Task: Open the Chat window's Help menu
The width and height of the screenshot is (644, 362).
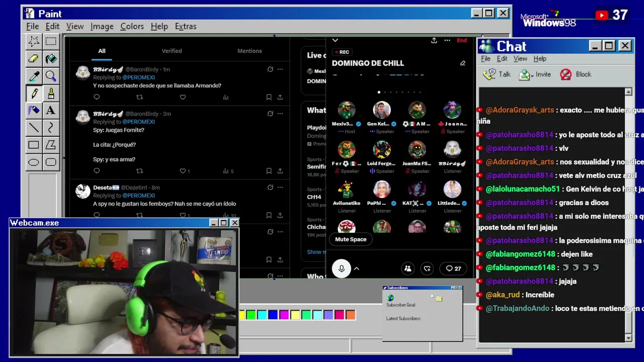Action: coord(540,59)
